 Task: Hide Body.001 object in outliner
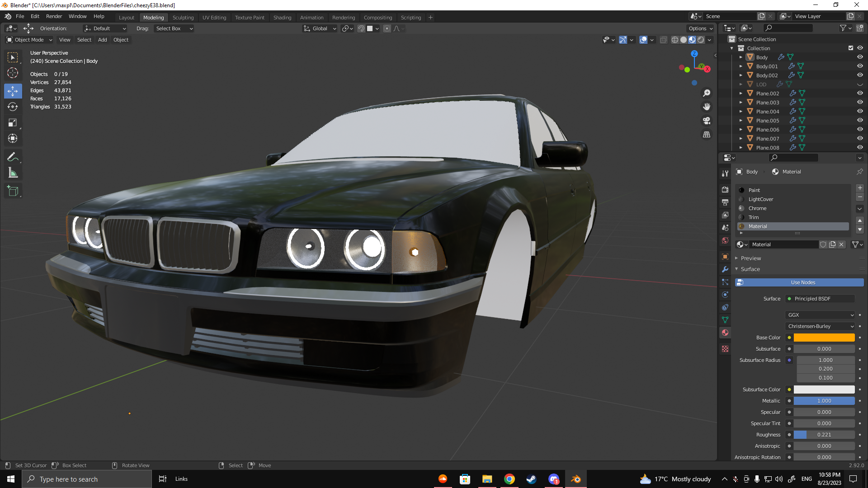coord(860,66)
